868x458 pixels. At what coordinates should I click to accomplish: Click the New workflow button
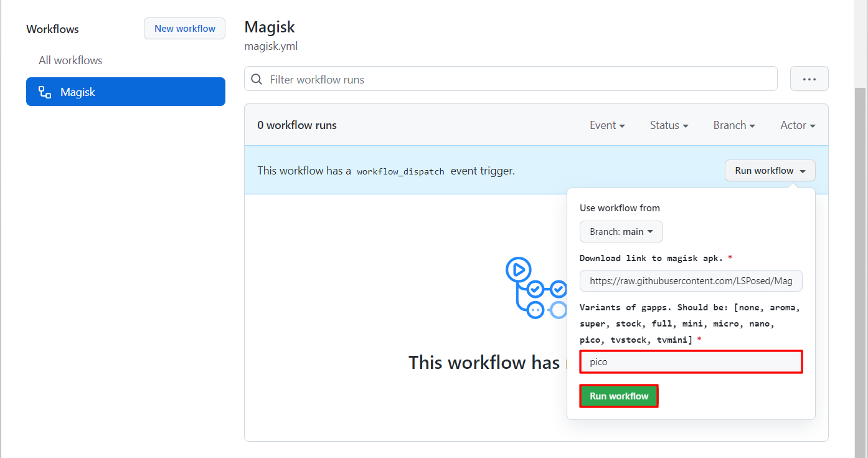(x=185, y=29)
